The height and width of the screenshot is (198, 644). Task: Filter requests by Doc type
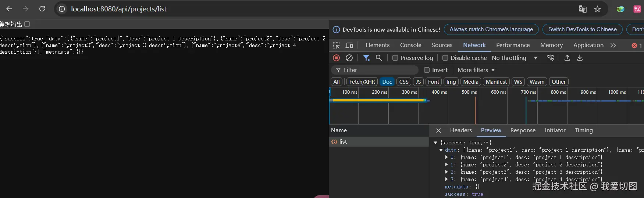(387, 82)
